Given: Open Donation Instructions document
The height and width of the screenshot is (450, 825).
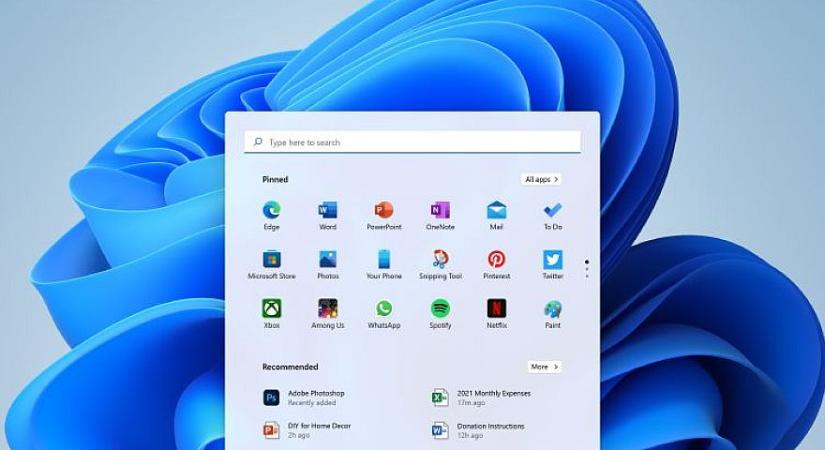Looking at the screenshot, I should (478, 430).
